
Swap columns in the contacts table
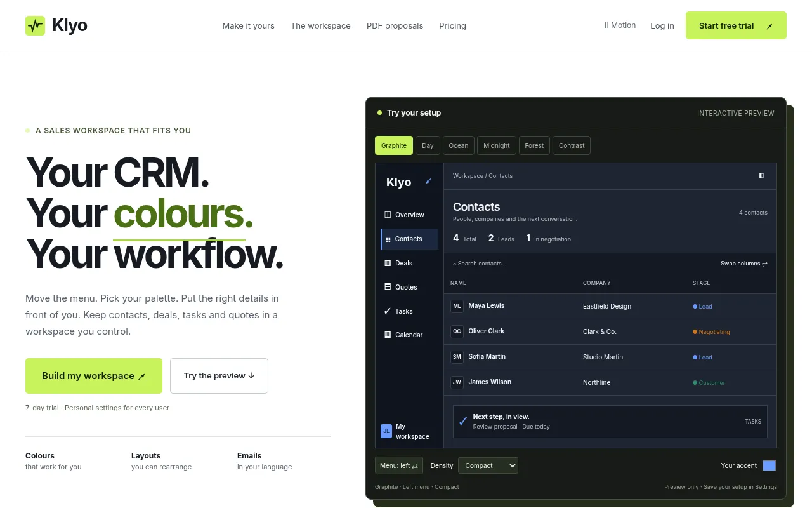tap(744, 264)
